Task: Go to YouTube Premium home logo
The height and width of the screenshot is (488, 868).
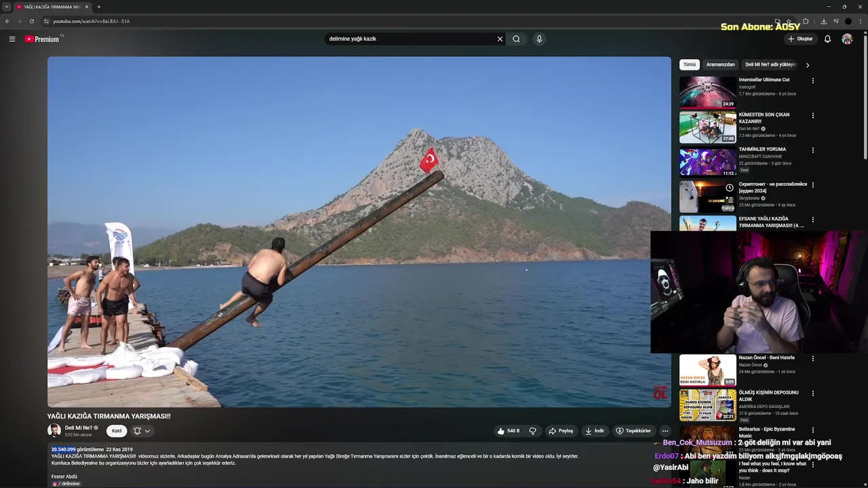Action: coord(43,39)
